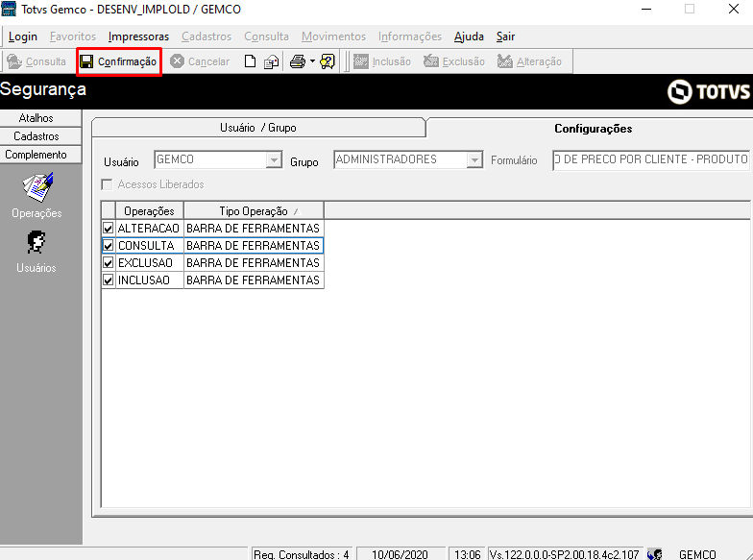Open the Favoritos menu

tap(73, 37)
